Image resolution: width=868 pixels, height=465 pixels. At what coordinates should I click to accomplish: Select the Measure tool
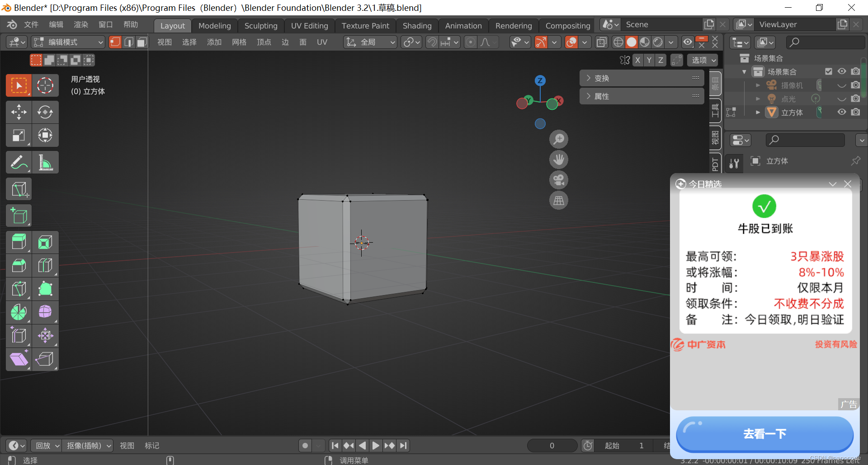[45, 162]
